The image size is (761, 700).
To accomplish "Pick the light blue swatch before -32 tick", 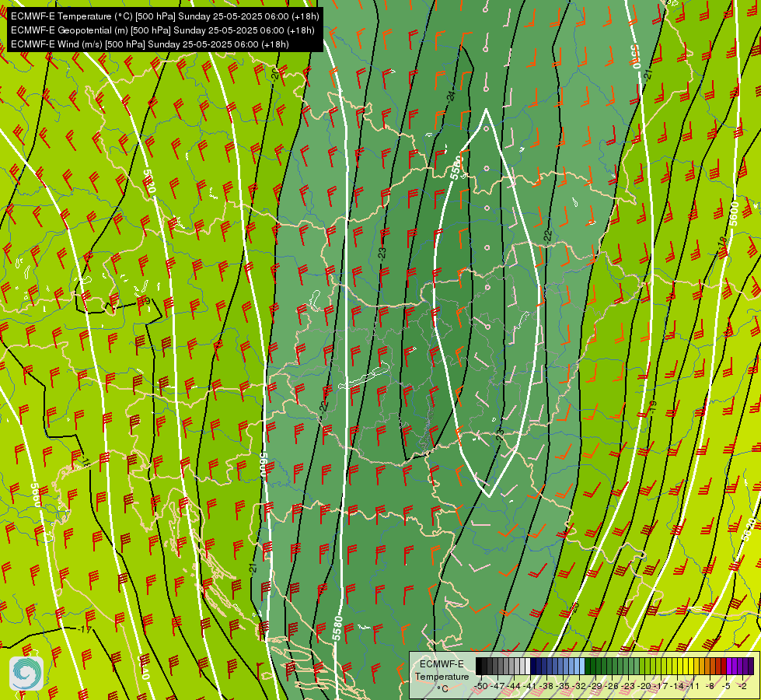I will coord(582,666).
